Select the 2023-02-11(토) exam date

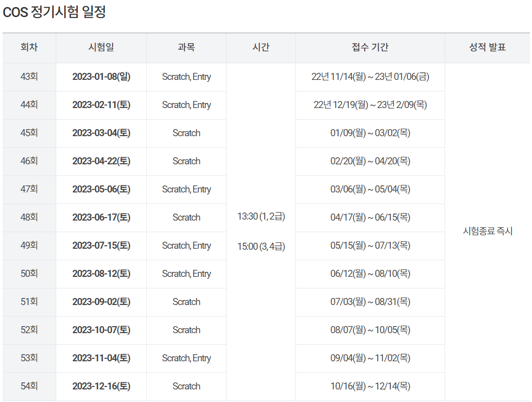coord(100,105)
